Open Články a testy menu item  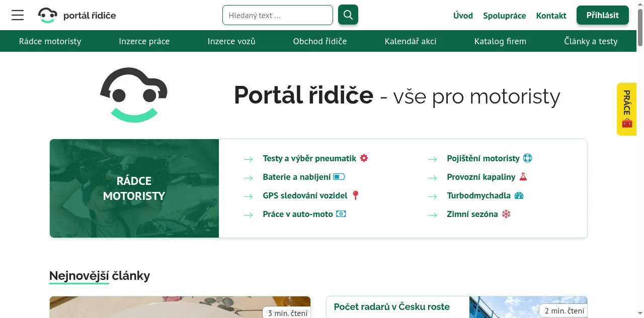click(x=591, y=41)
